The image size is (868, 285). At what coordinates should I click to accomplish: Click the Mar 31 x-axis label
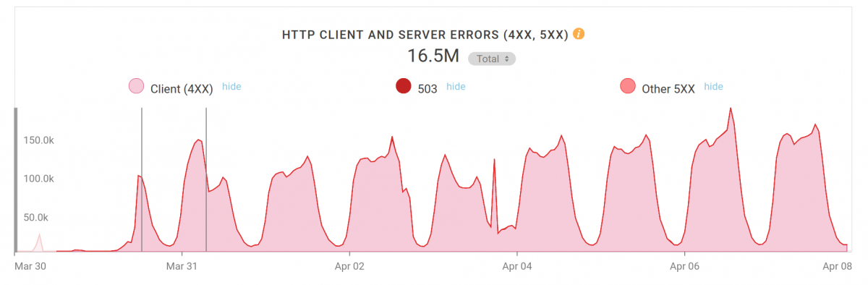pyautogui.click(x=182, y=266)
